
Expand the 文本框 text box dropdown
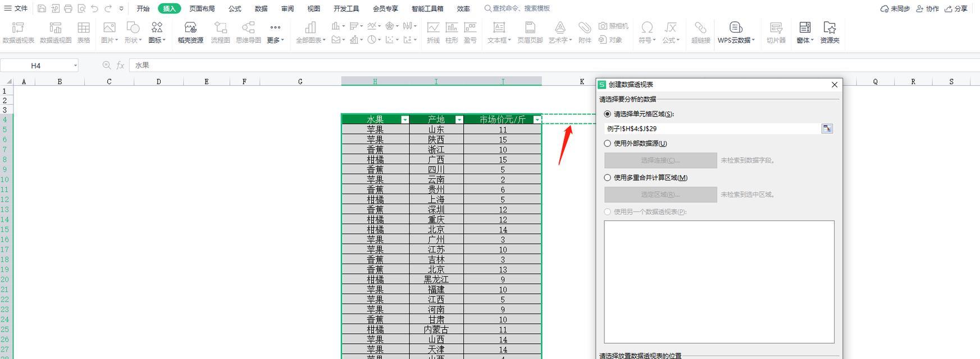(x=510, y=40)
